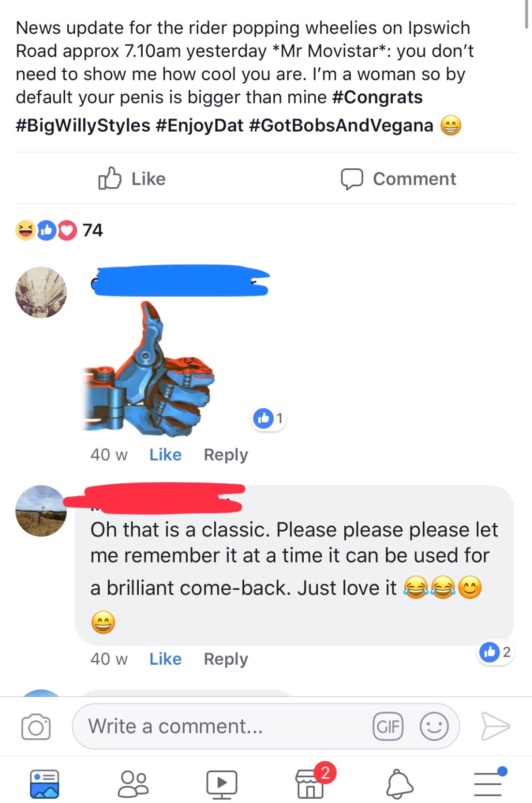
Task: Like the post with thumbs-up button
Action: click(x=132, y=178)
